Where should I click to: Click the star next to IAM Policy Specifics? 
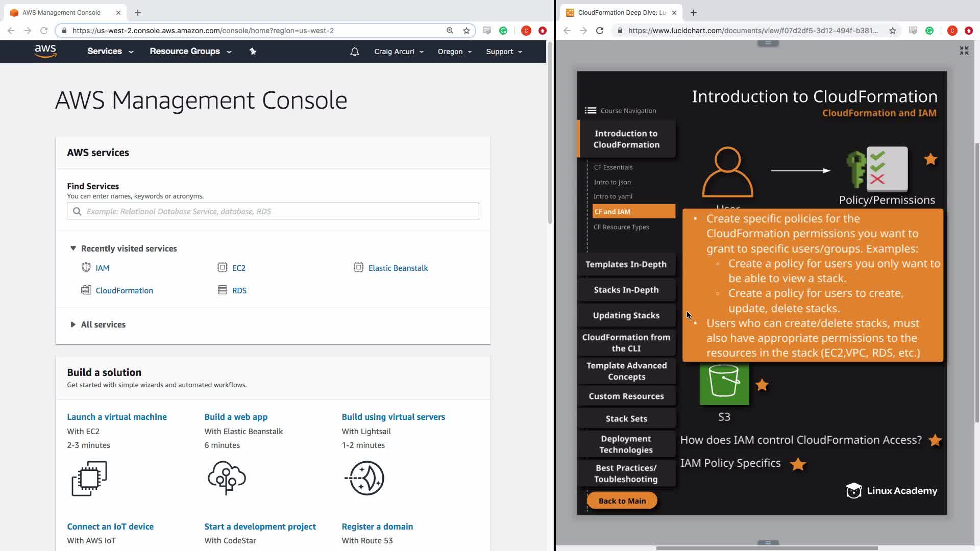pos(798,464)
